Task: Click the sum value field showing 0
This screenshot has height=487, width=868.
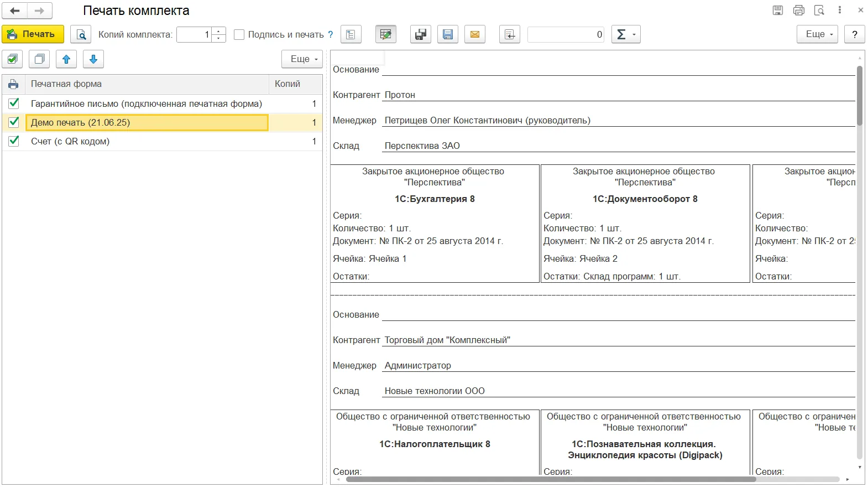Action: tap(566, 34)
